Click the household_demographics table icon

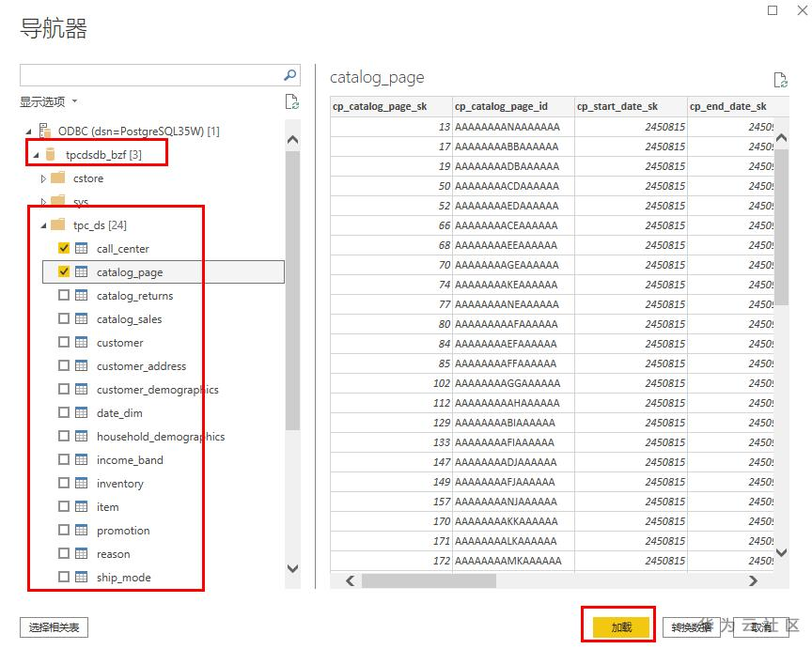pos(82,437)
